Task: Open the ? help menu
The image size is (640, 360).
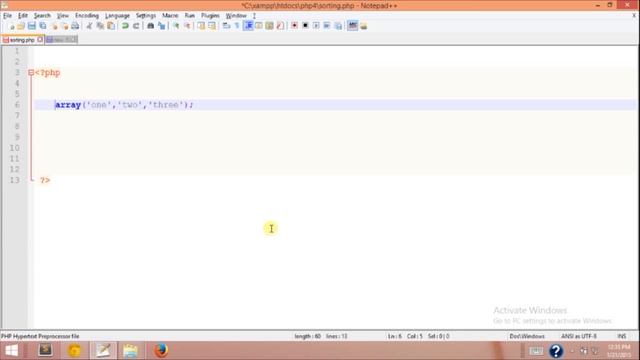Action: 254,16
